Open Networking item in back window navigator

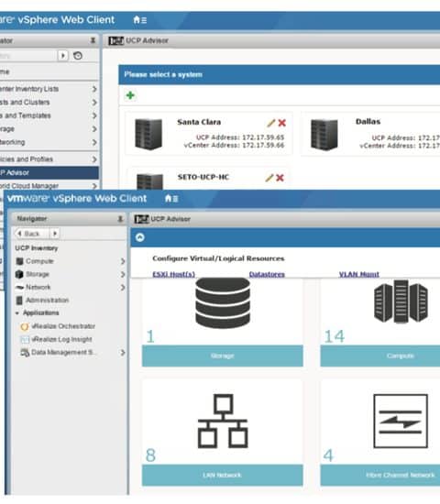pos(13,142)
